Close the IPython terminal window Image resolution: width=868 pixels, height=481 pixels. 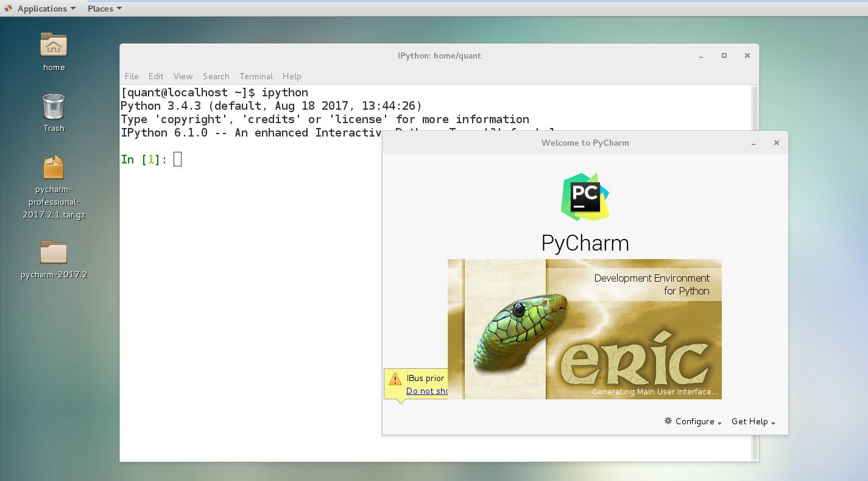pos(747,55)
